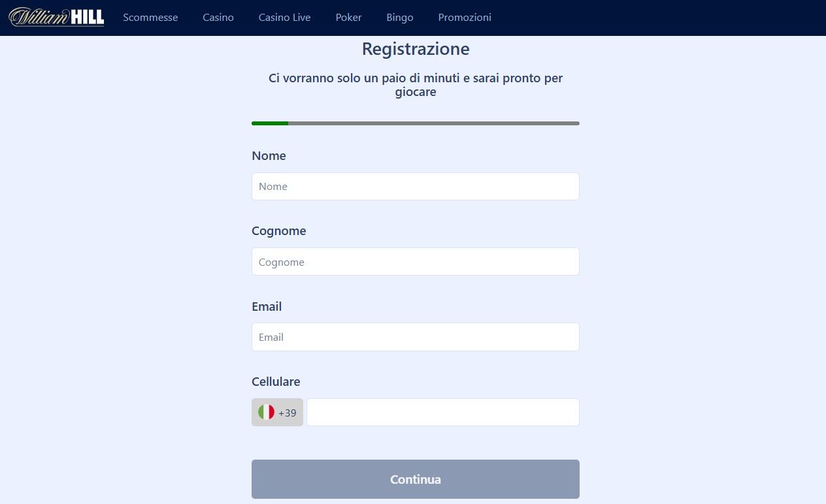The image size is (826, 504).
Task: Click the Cellulare field label
Action: point(276,381)
